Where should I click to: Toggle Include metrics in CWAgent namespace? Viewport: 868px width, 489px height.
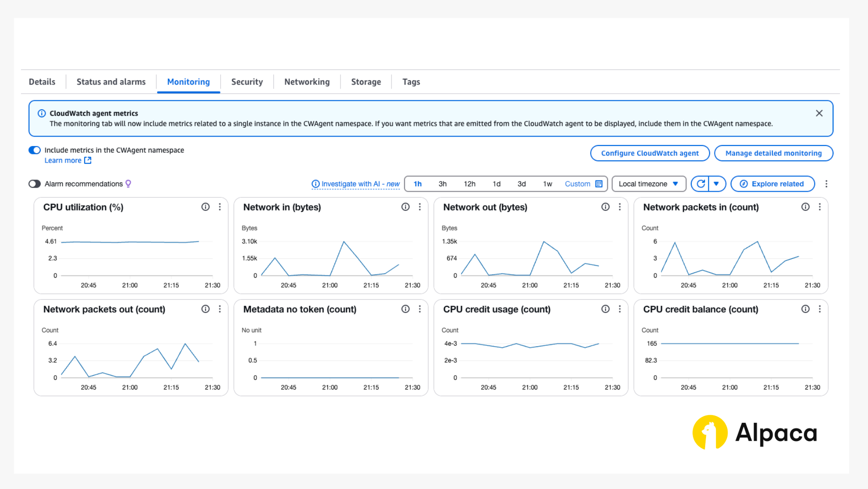click(35, 150)
